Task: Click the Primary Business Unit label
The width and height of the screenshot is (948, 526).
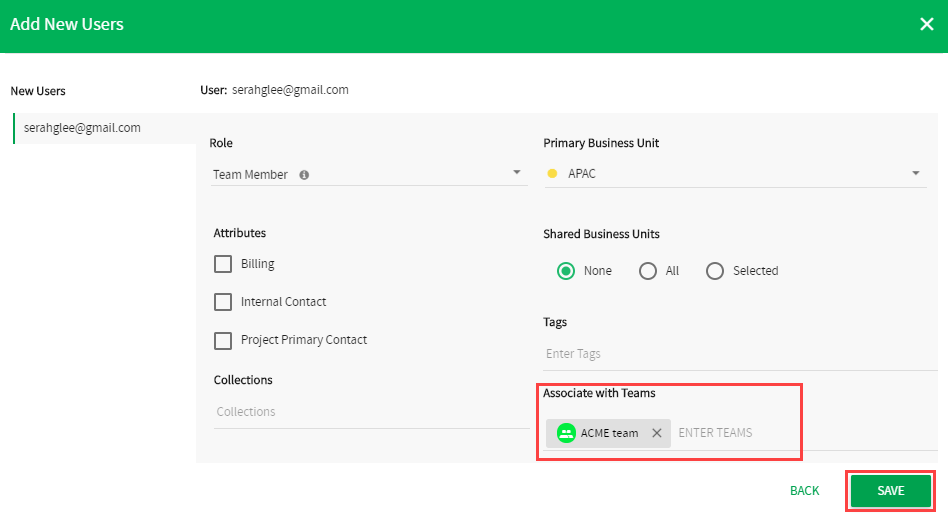Action: (601, 143)
